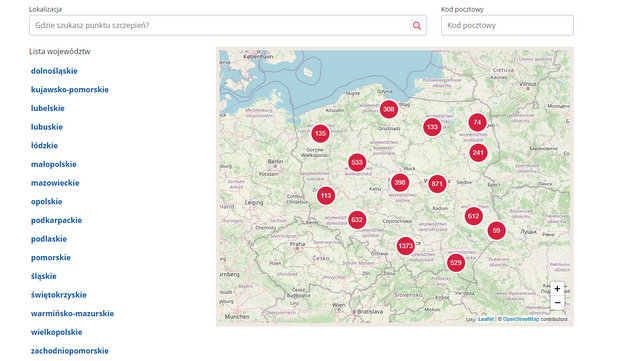Screen dimensions: 640x361
Task: Select kujawsko-pomorskie voivodeship link
Action: 70,89
